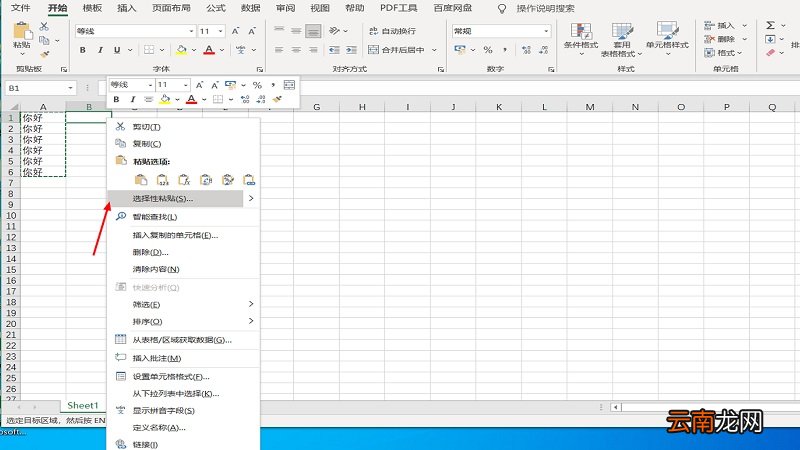This screenshot has width=800, height=450.
Task: Click the large Paste (粘贴) clipboard icon
Action: (22, 31)
